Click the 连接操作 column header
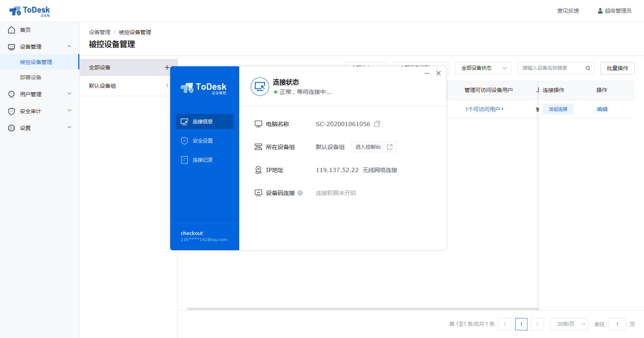This screenshot has height=338, width=644. [554, 90]
